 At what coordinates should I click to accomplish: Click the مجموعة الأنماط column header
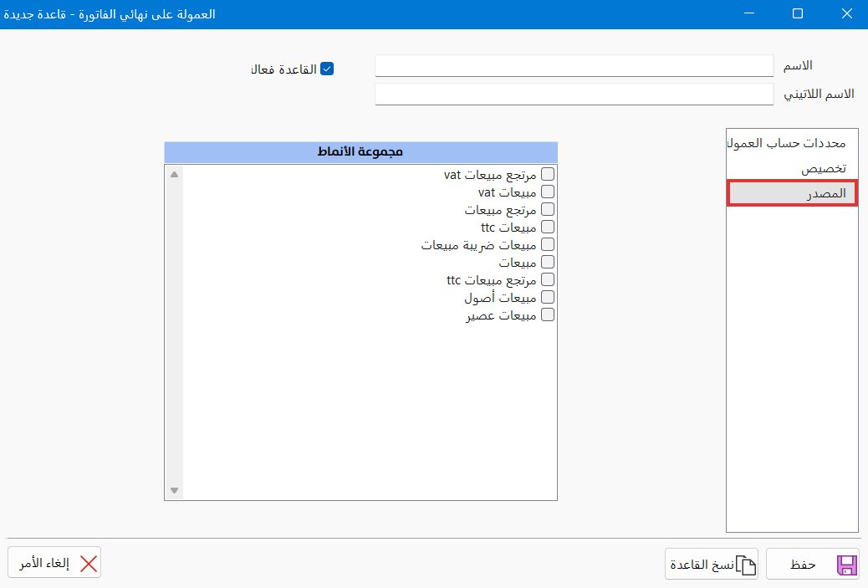[x=361, y=151]
